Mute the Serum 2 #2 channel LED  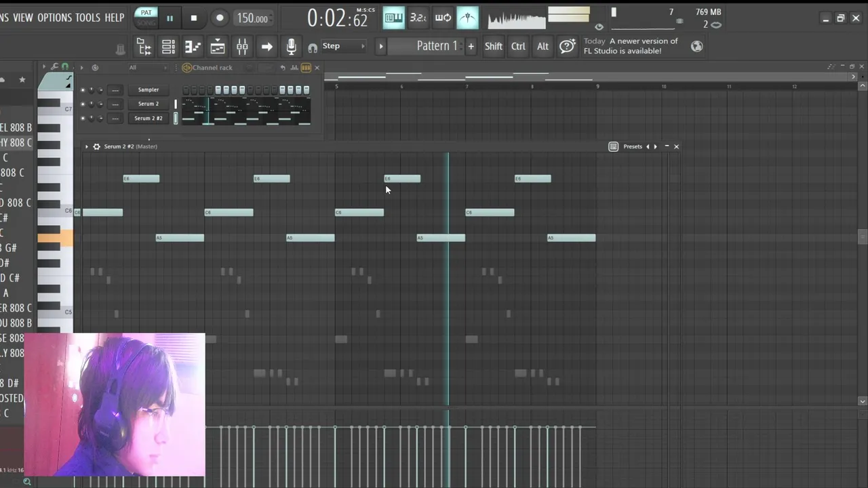[x=83, y=119]
